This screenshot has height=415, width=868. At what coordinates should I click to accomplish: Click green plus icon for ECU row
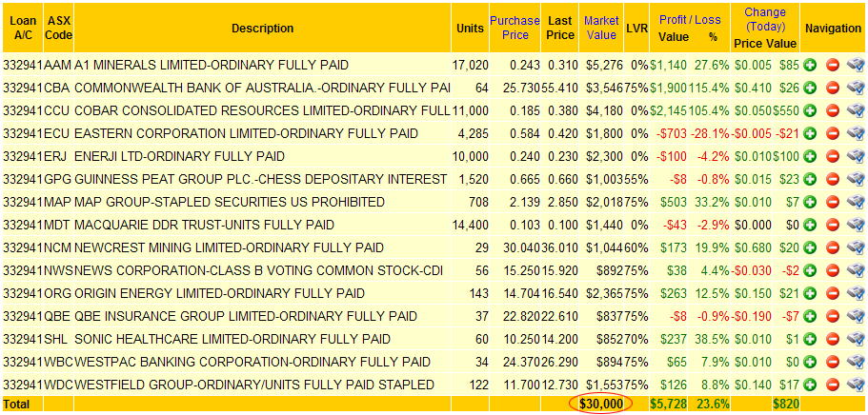tap(811, 134)
